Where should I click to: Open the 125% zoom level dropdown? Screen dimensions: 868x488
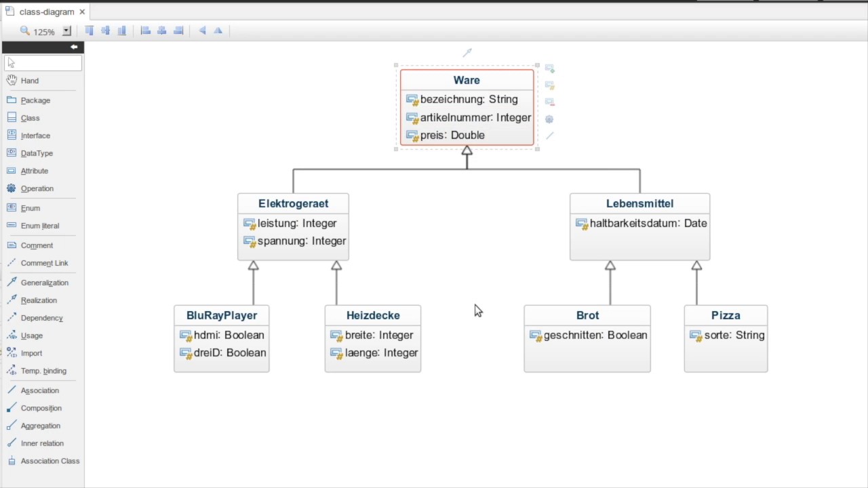point(66,30)
